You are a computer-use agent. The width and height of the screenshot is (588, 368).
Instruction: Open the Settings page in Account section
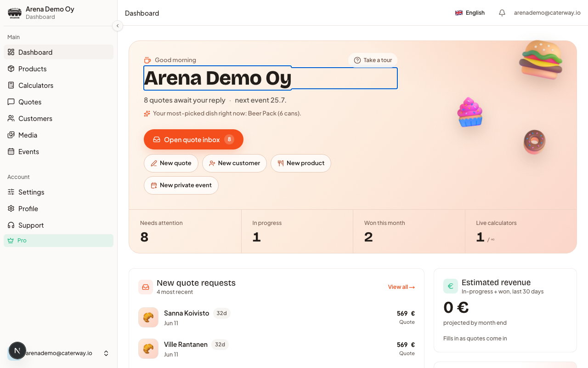(58, 192)
